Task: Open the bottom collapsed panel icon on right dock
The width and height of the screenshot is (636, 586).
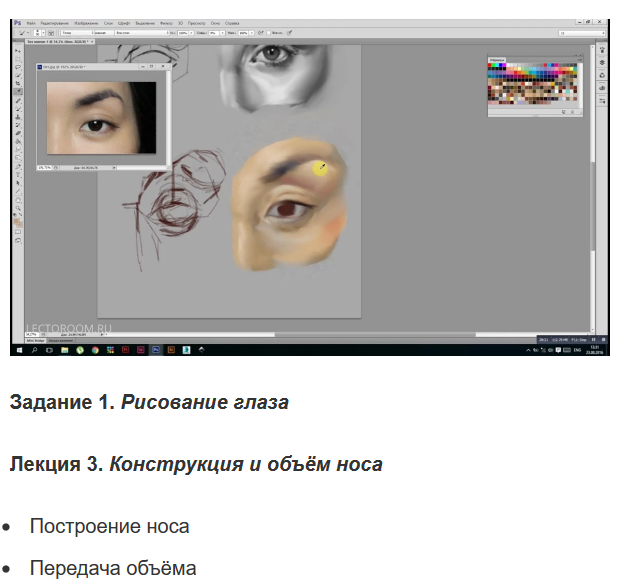Action: [602, 100]
